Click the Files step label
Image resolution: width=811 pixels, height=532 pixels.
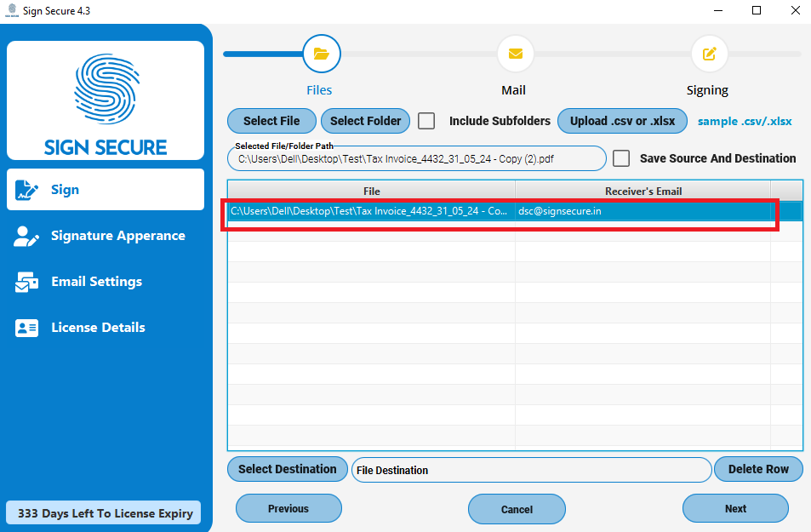pos(319,90)
